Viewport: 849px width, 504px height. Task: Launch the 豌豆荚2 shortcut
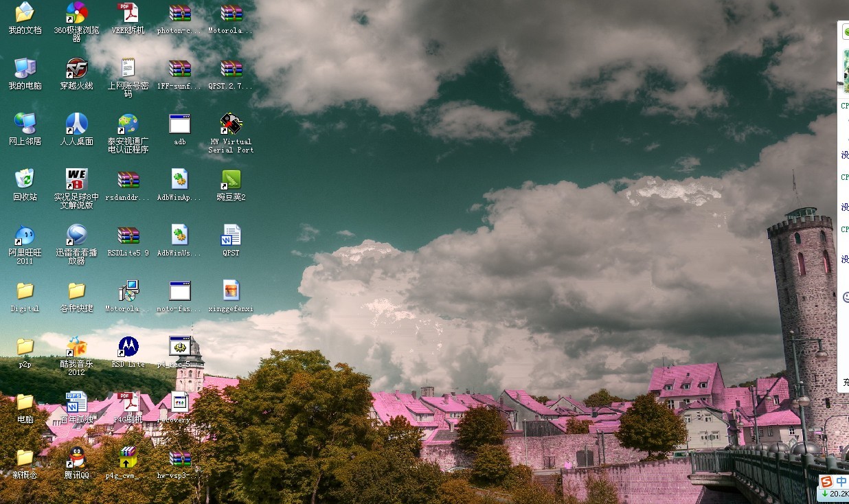231,179
